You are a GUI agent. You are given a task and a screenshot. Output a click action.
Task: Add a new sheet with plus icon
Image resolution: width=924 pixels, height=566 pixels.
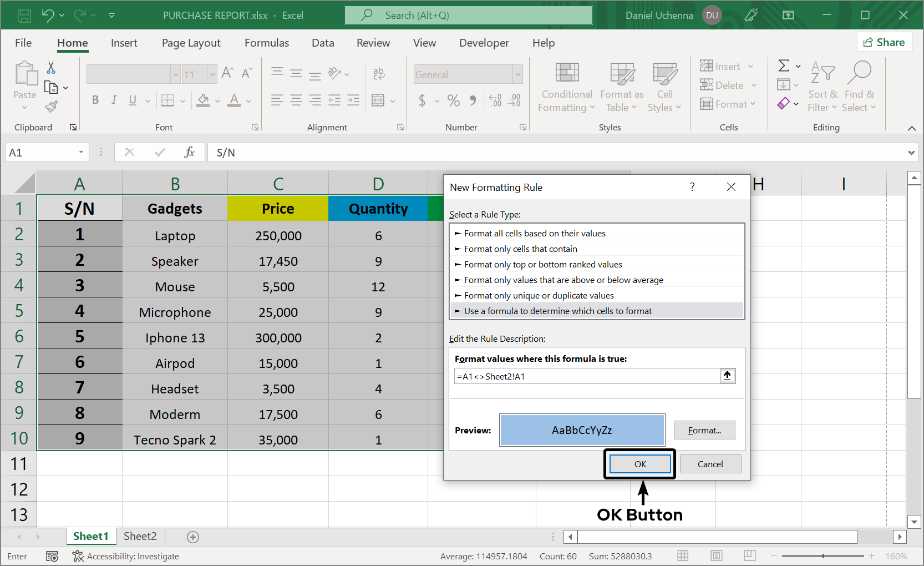click(x=193, y=537)
